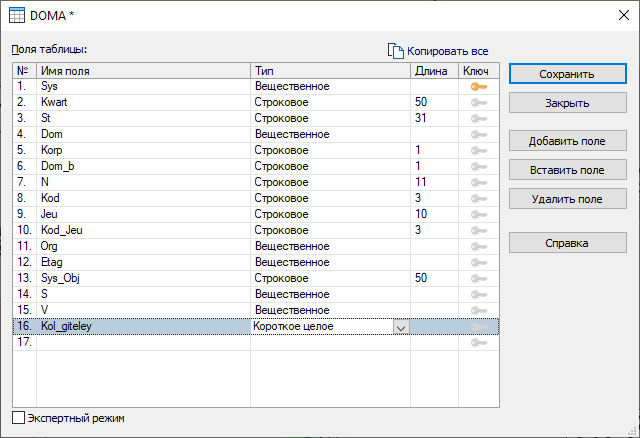
Task: Click the DOMA table icon in title bar
Action: pyautogui.click(x=18, y=16)
